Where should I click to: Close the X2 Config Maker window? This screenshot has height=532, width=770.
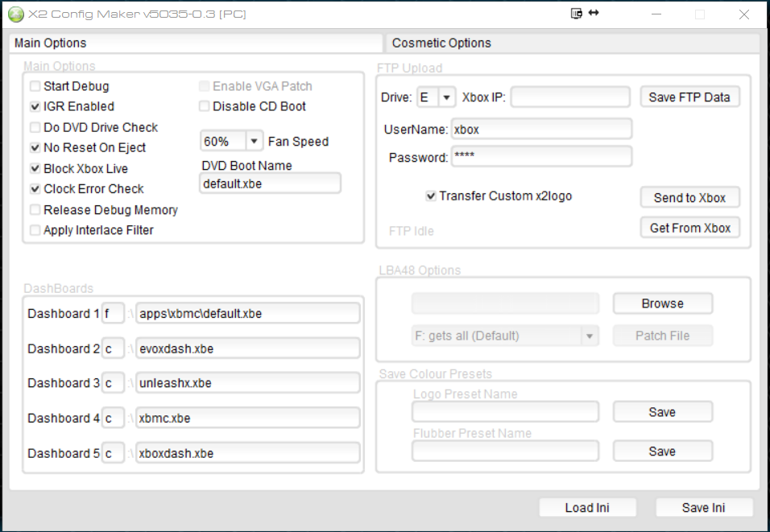point(744,14)
